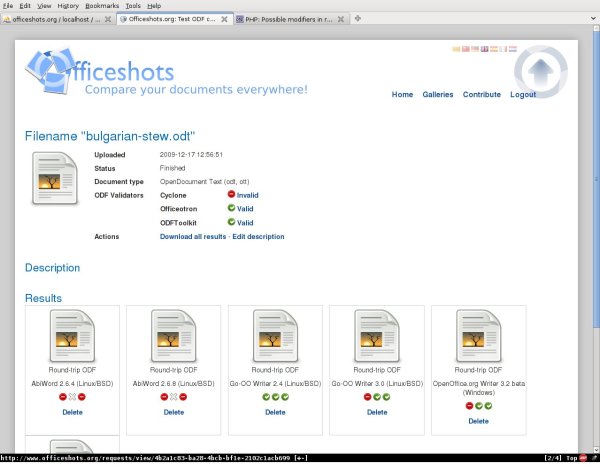The height and width of the screenshot is (471, 600).
Task: Click 'Edit description' link
Action: point(258,236)
